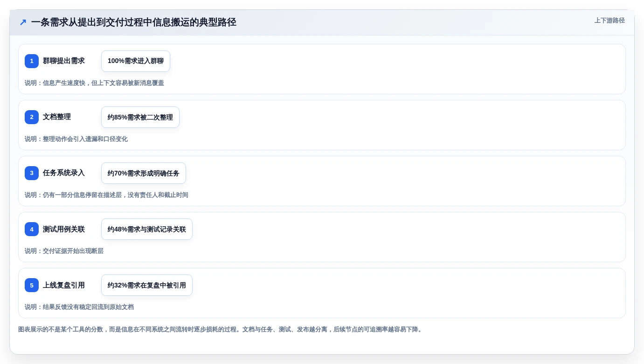Click the arrow icon beside the title
The height and width of the screenshot is (364, 644).
tap(23, 22)
